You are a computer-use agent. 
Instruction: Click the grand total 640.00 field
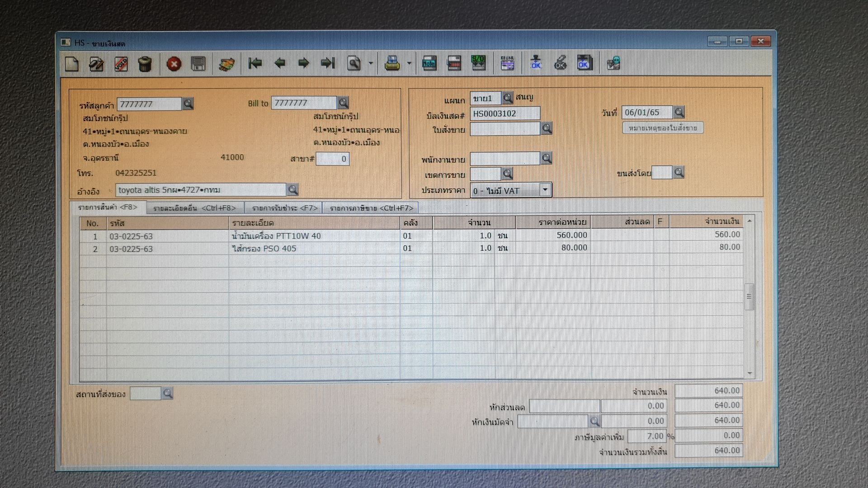(x=708, y=450)
